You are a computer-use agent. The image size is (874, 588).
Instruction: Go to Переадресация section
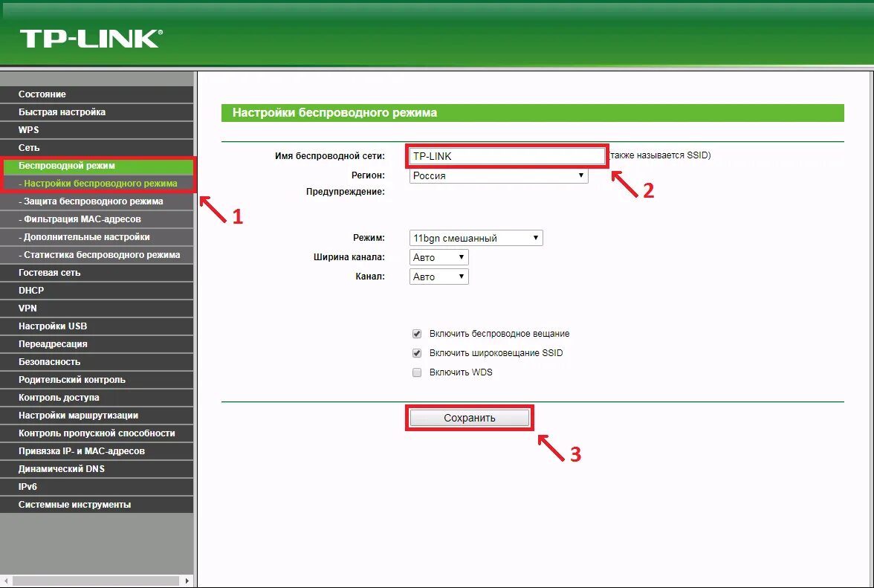coord(97,344)
